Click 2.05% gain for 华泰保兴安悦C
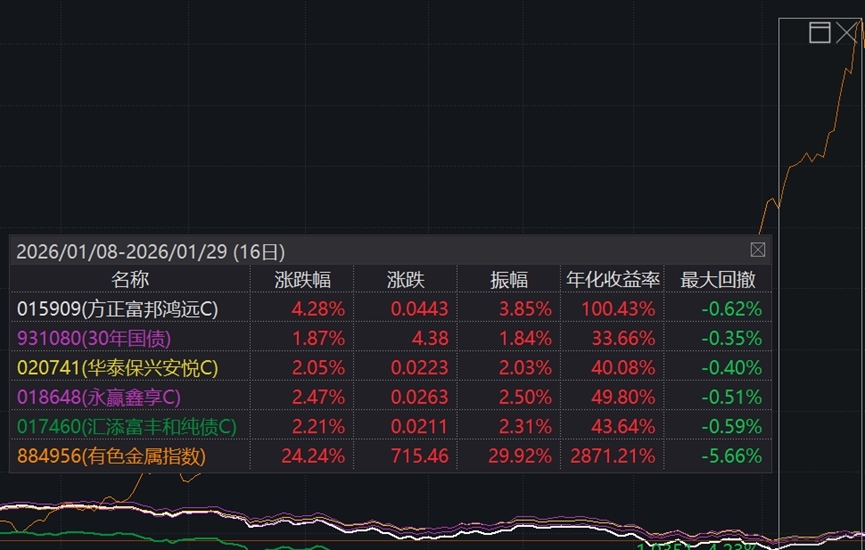 point(318,367)
